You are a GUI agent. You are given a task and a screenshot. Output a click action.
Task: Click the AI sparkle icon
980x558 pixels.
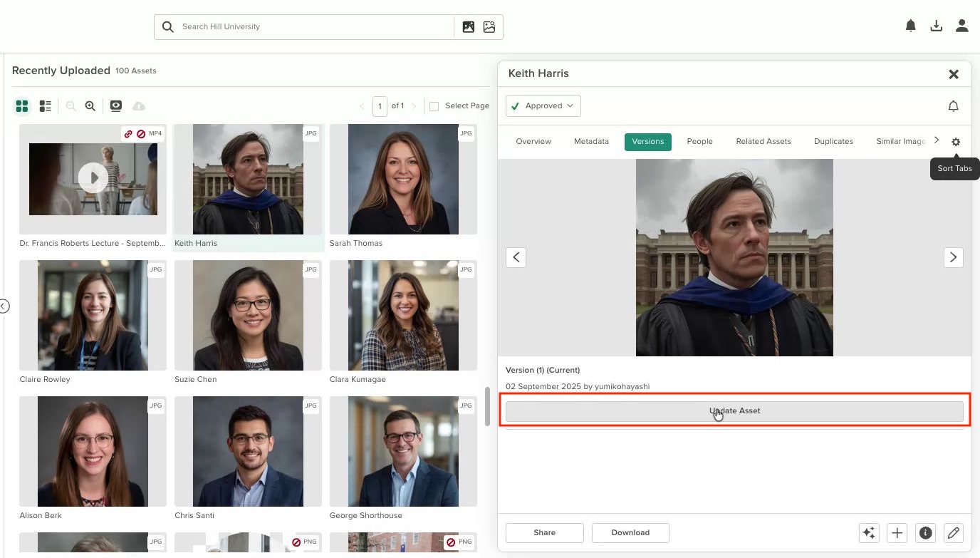869,532
